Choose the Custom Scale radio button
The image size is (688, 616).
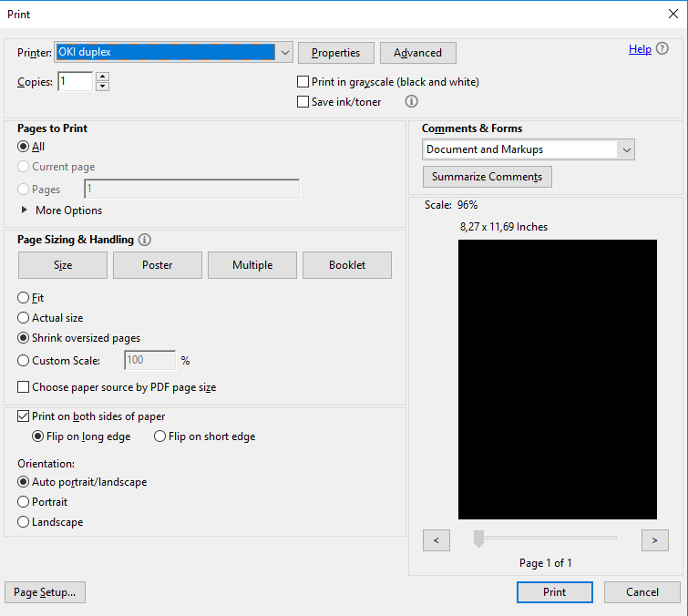(24, 361)
